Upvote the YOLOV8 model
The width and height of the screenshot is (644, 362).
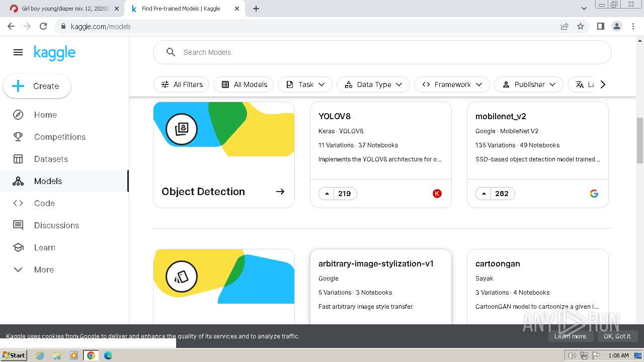point(327,194)
